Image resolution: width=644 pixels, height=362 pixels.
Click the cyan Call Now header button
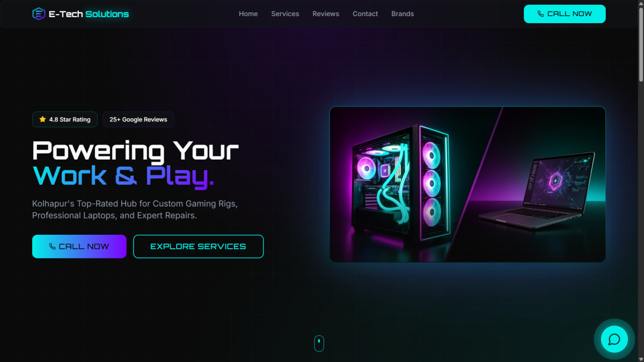(x=565, y=14)
